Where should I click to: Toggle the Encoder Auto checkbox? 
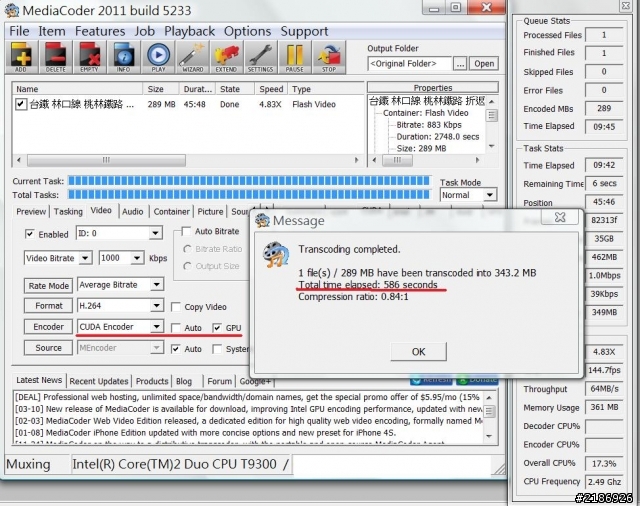click(x=176, y=328)
